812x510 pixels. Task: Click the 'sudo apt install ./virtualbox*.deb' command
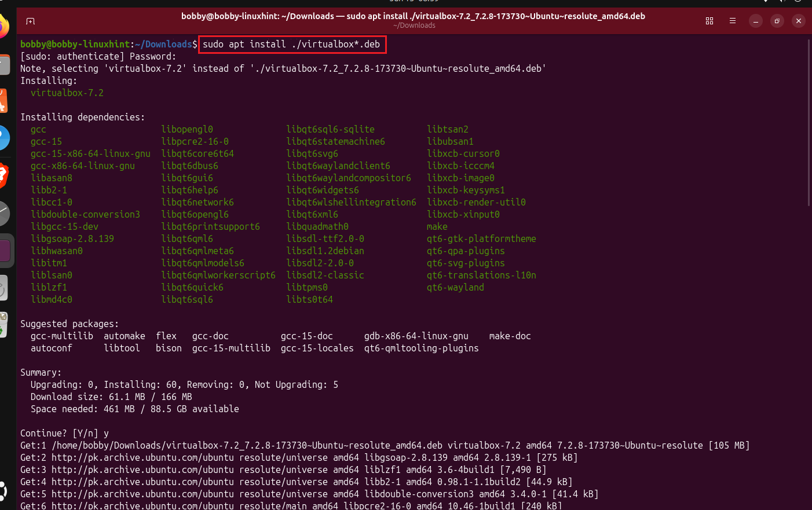click(x=291, y=44)
